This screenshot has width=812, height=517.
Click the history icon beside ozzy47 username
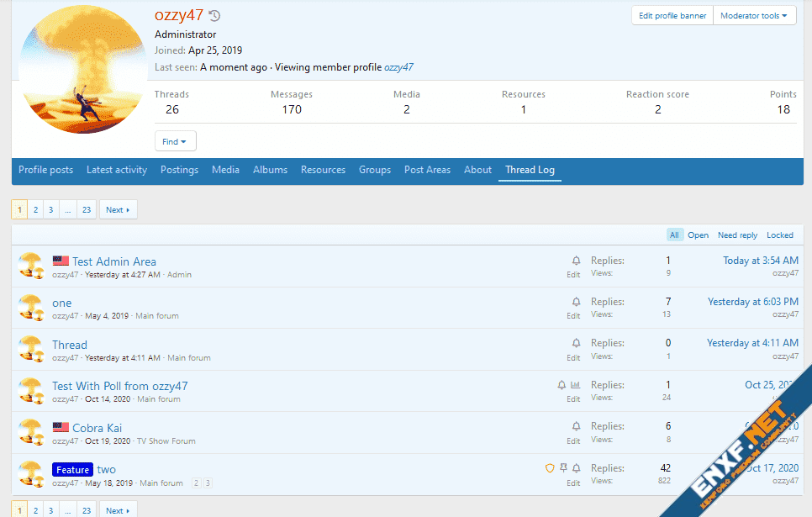214,16
